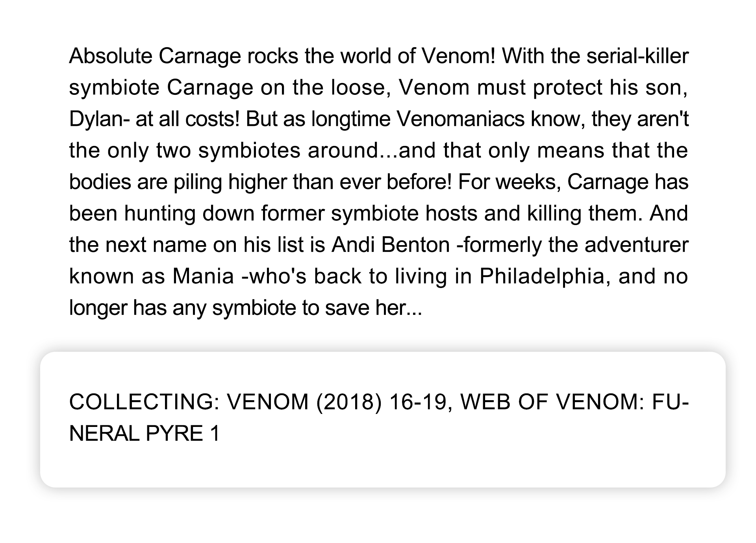The width and height of the screenshot is (756, 543).
Task: Click the "NERAL PYRE 1" text line
Action: (144, 434)
